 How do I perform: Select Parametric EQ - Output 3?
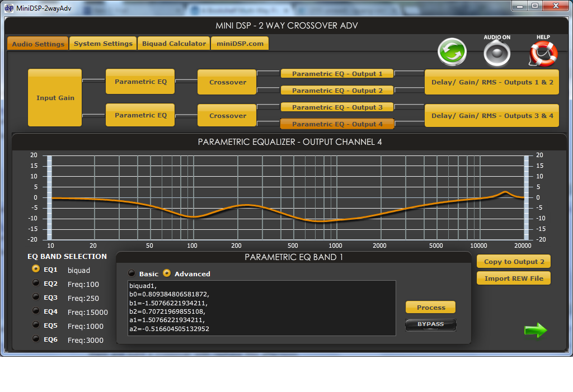pyautogui.click(x=337, y=107)
